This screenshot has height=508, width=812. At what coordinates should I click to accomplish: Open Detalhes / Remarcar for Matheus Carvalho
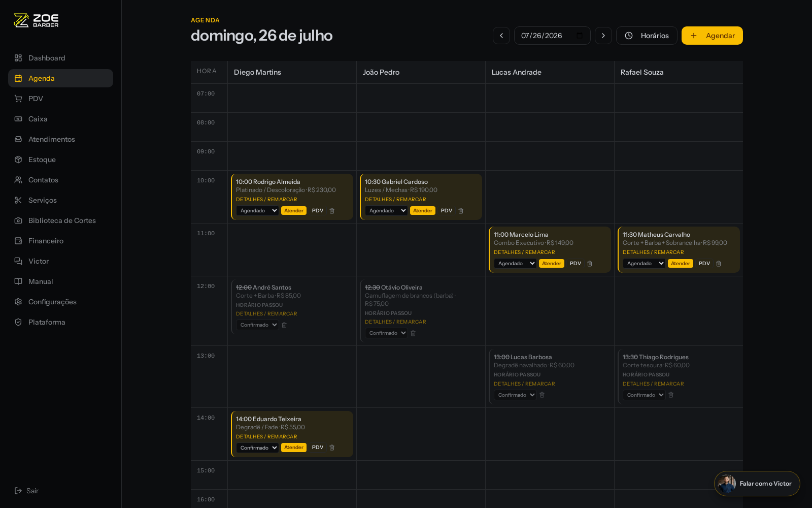(653, 252)
